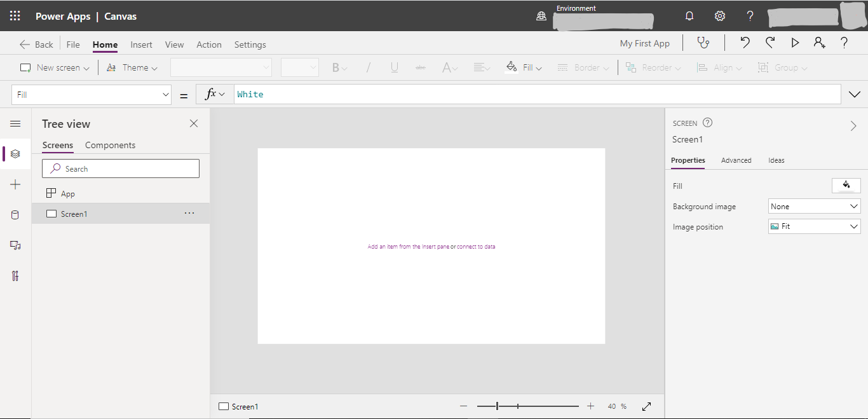Click the Tree view Search field
Image resolution: width=868 pixels, height=419 pixels.
pyautogui.click(x=121, y=168)
